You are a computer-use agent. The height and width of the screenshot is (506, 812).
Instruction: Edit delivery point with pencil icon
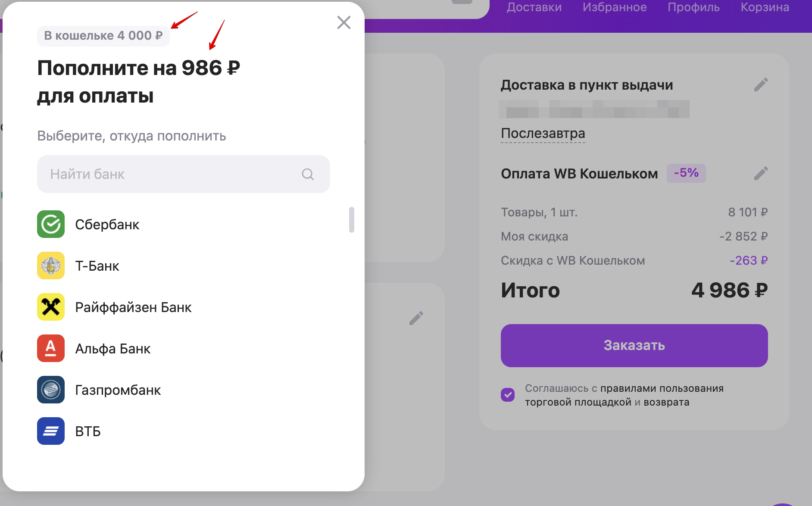coord(761,85)
